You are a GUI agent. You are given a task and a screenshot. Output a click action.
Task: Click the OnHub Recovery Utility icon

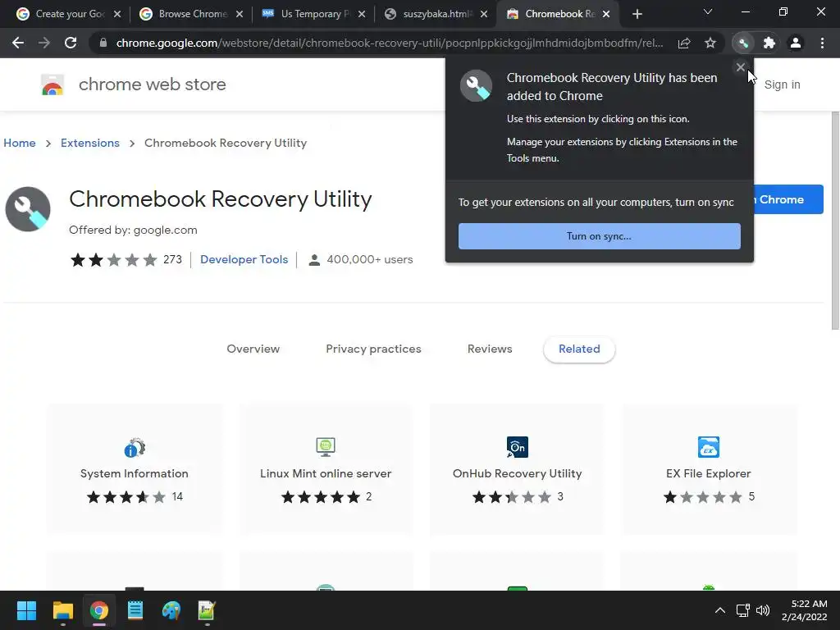(x=518, y=447)
